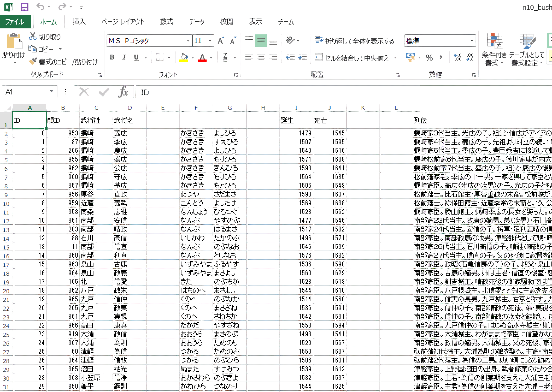The image size is (552, 392).
Task: Click the Increase Font Size icon
Action: (221, 41)
